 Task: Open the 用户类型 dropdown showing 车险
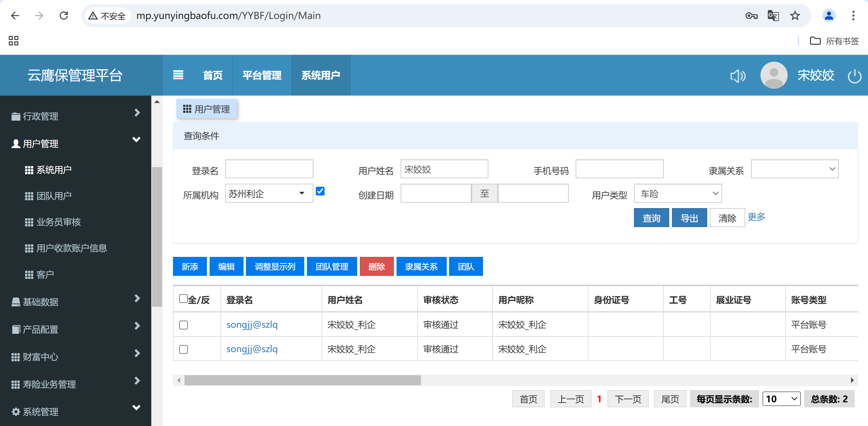(677, 194)
